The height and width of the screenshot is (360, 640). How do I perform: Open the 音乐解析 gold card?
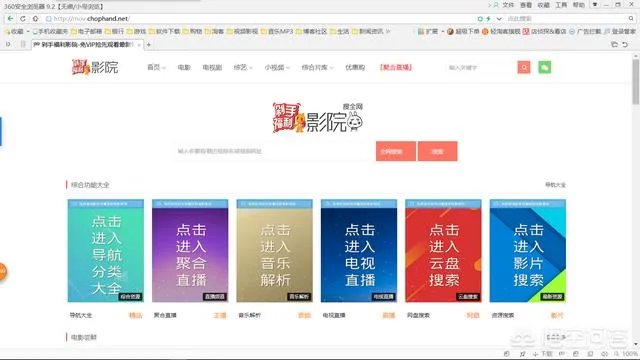tap(275, 251)
